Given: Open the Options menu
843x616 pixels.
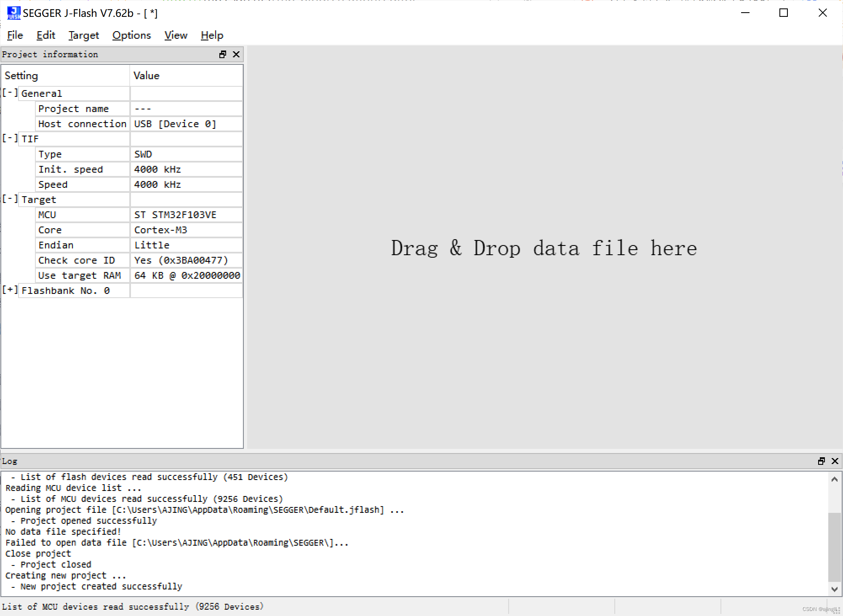Looking at the screenshot, I should pyautogui.click(x=131, y=35).
